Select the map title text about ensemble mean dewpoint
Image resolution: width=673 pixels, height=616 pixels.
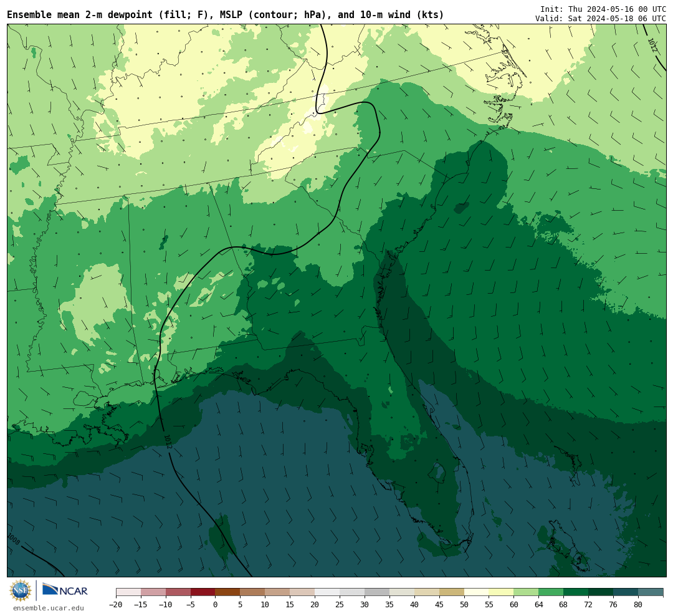(226, 14)
